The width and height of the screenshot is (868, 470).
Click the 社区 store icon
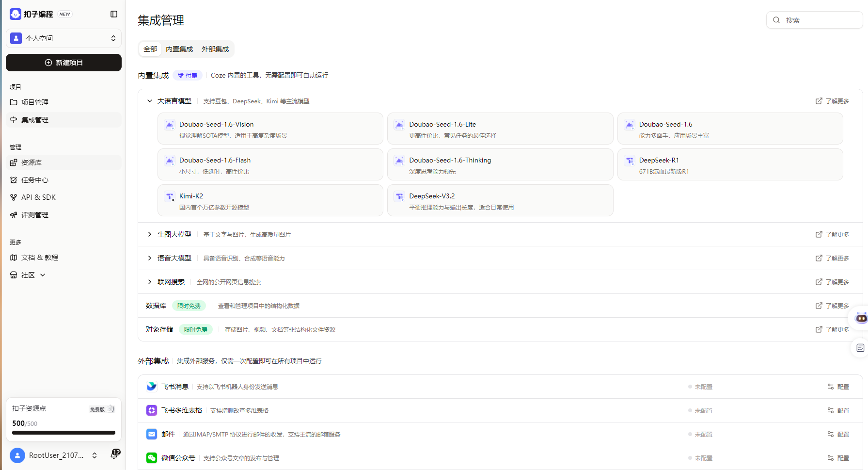click(14, 275)
